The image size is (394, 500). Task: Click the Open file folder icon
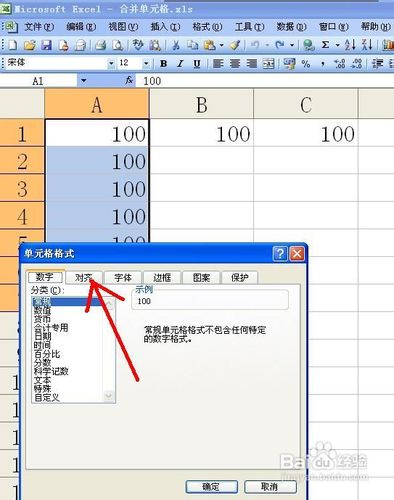30,45
